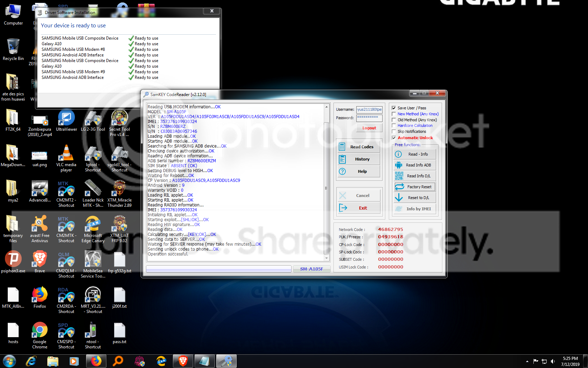This screenshot has height=368, width=588.
Task: Click Info by IMEI button
Action: [415, 209]
